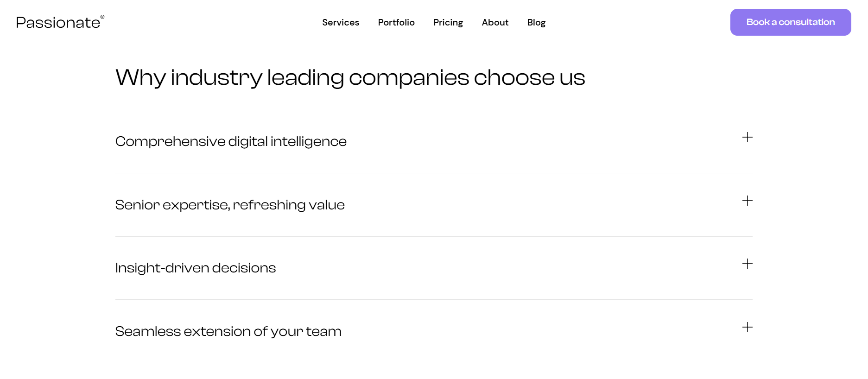The height and width of the screenshot is (379, 868).
Task: Click the plus icon beside Senior expertise
Action: (x=747, y=201)
